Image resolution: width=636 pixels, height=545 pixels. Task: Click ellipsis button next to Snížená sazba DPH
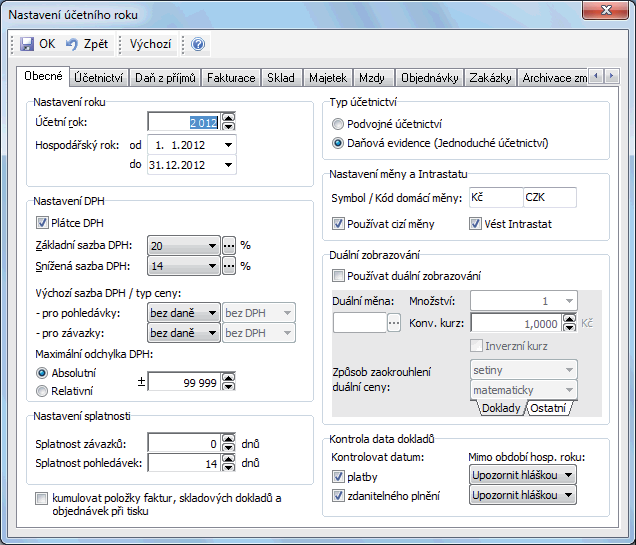229,266
